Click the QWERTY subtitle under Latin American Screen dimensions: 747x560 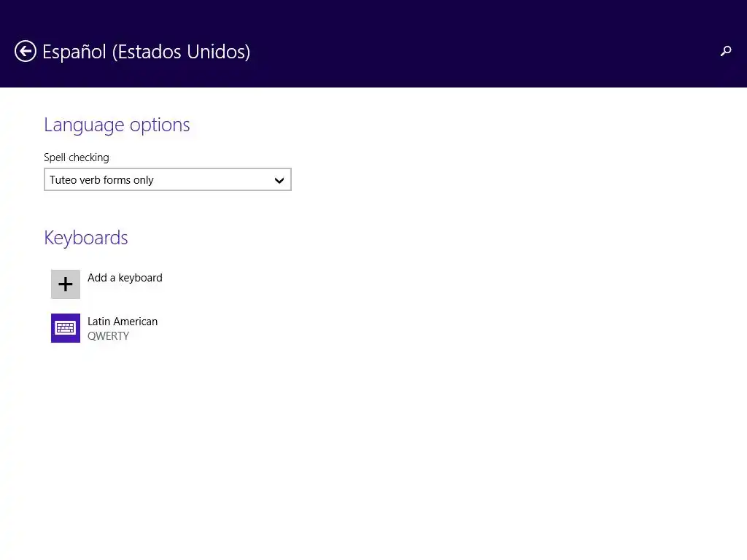pos(108,336)
